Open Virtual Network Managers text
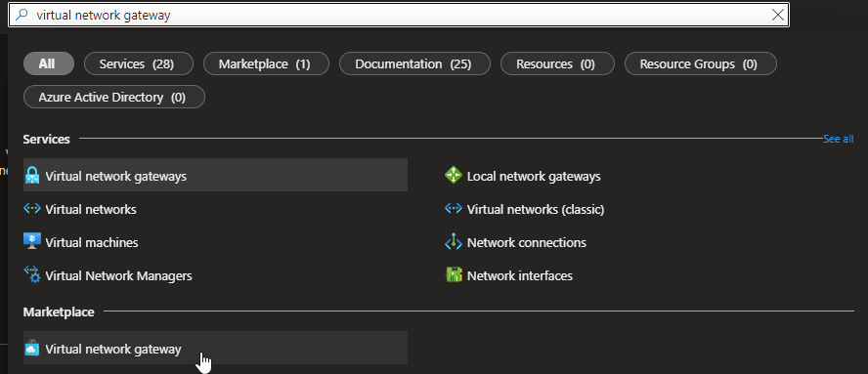 [118, 275]
